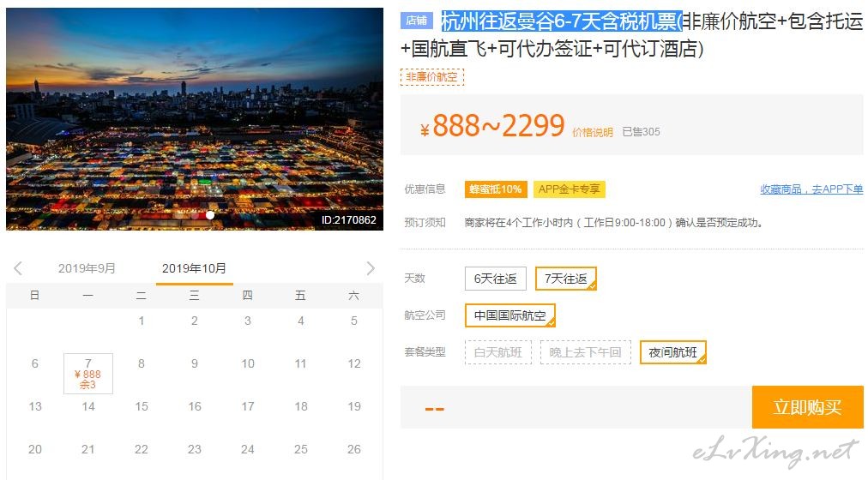
Task: Choose the 7天往返 duration option
Action: click(566, 279)
